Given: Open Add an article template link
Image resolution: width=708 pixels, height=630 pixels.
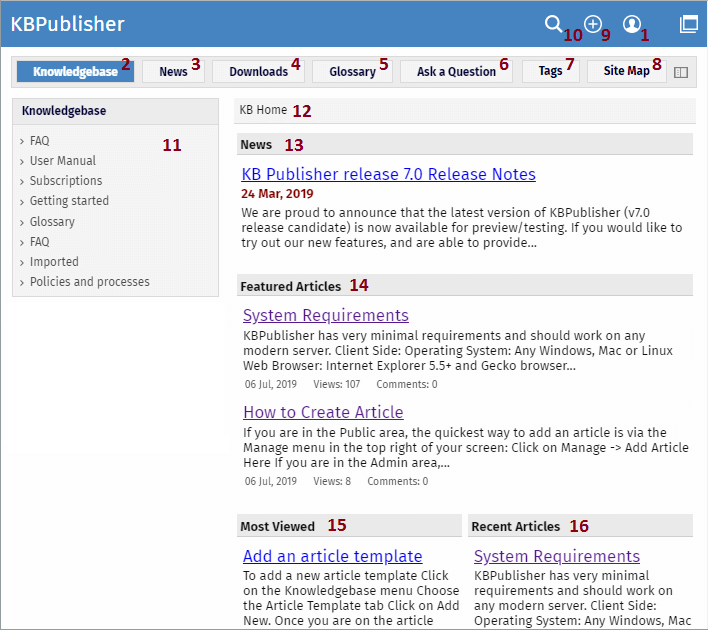Looking at the screenshot, I should 332,556.
